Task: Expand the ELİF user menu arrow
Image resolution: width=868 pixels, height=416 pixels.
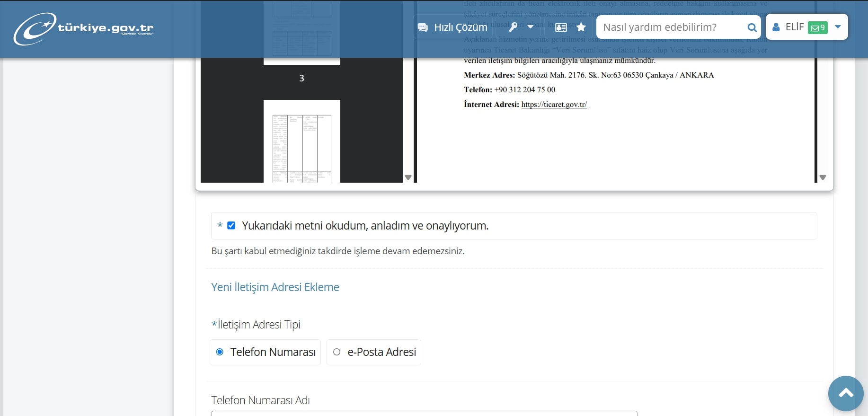Action: 838,27
